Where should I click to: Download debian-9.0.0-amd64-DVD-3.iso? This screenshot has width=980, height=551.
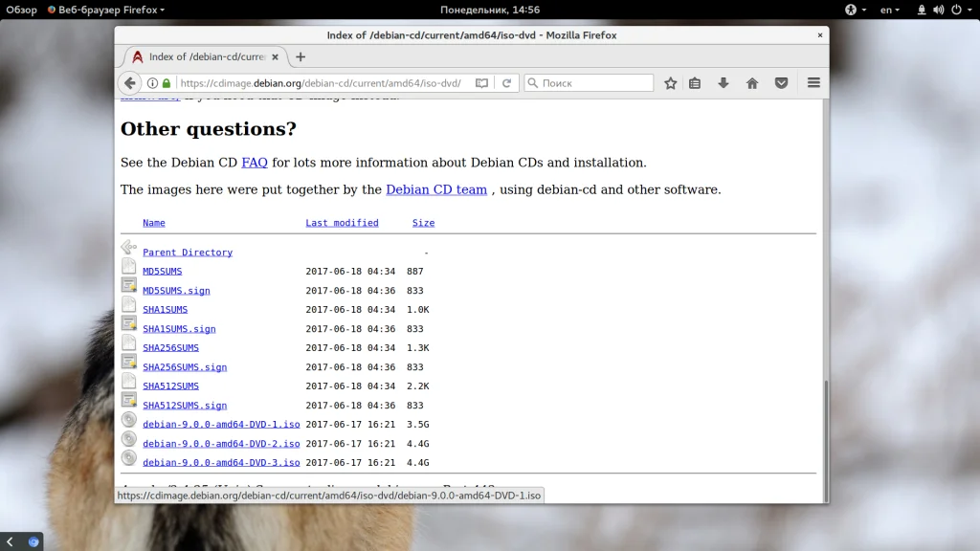tap(221, 463)
